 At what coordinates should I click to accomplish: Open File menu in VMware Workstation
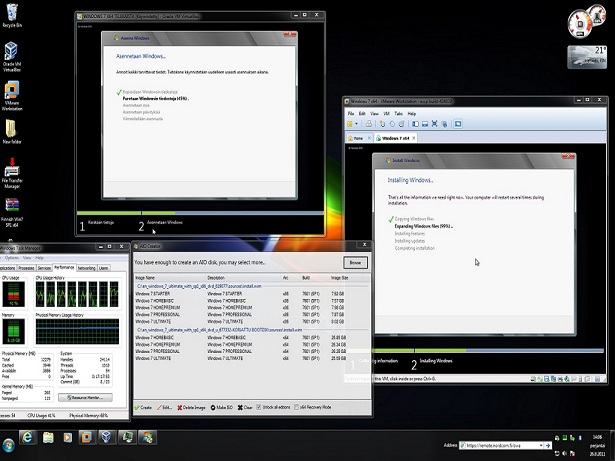[x=351, y=113]
